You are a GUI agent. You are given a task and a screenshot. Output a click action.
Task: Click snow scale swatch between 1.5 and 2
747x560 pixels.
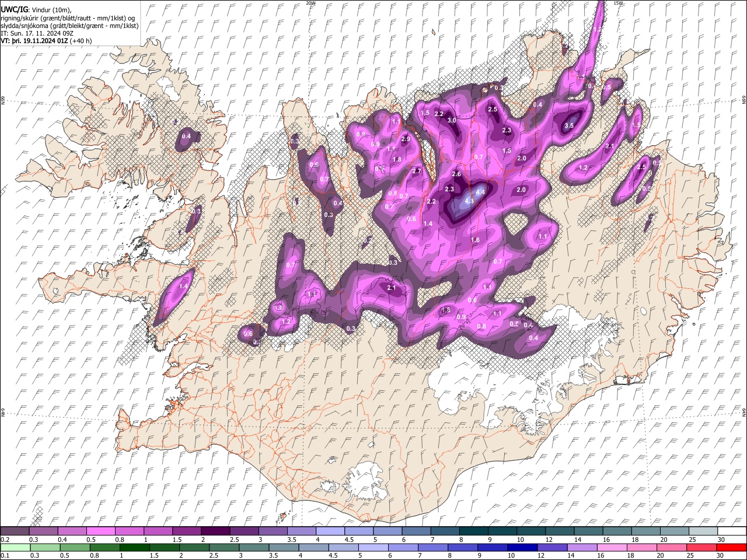click(187, 531)
